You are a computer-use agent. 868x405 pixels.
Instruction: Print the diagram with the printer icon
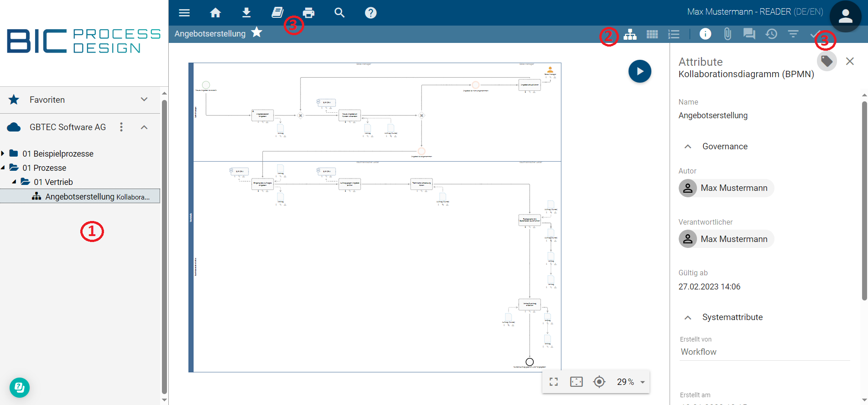point(309,13)
